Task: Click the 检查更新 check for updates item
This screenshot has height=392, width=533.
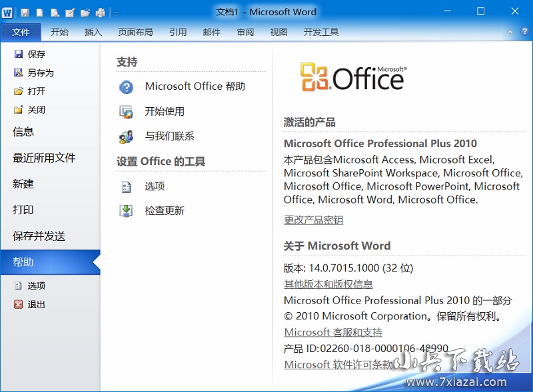Action: tap(165, 211)
